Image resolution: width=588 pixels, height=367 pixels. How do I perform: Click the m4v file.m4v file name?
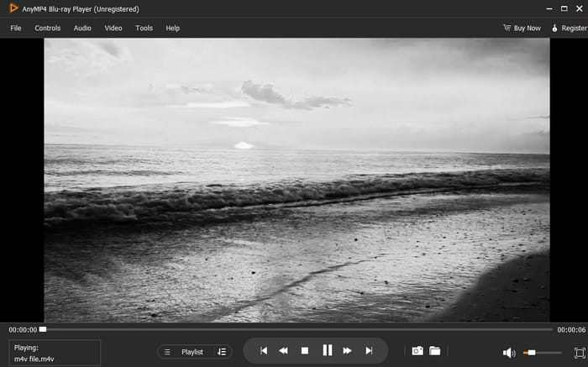tap(34, 359)
